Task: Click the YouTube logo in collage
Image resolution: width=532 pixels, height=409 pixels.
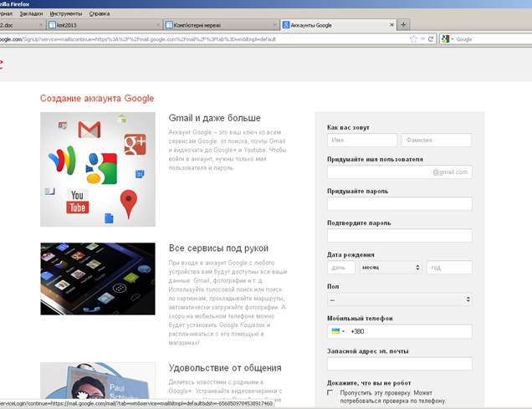Action: tap(77, 202)
